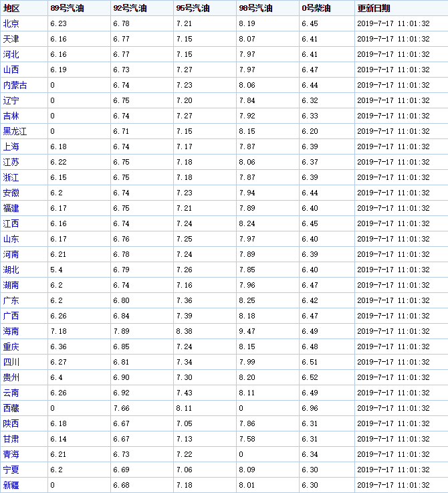The width and height of the screenshot is (448, 493).
Task: Open the 西藏 region link
Action: coord(11,408)
